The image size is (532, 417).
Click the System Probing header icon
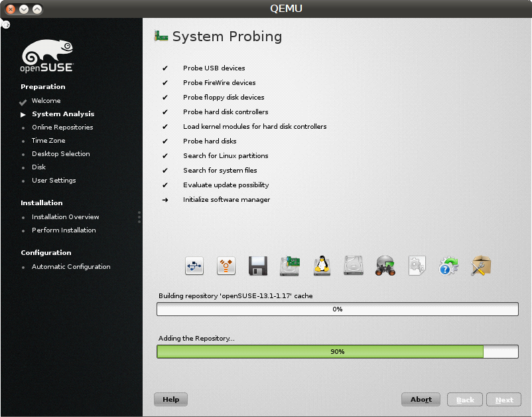pyautogui.click(x=161, y=37)
